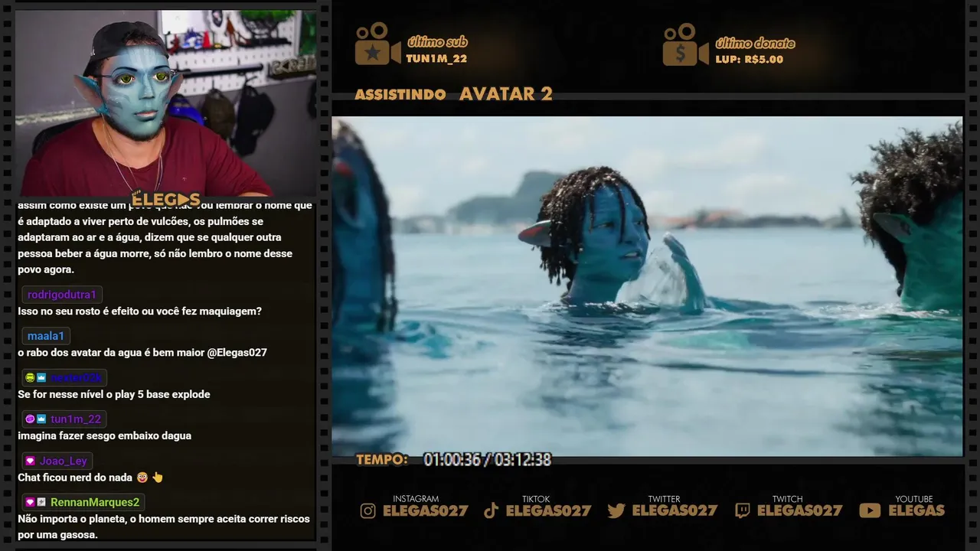Select the donate amount LUP: R$5.00

coord(750,59)
